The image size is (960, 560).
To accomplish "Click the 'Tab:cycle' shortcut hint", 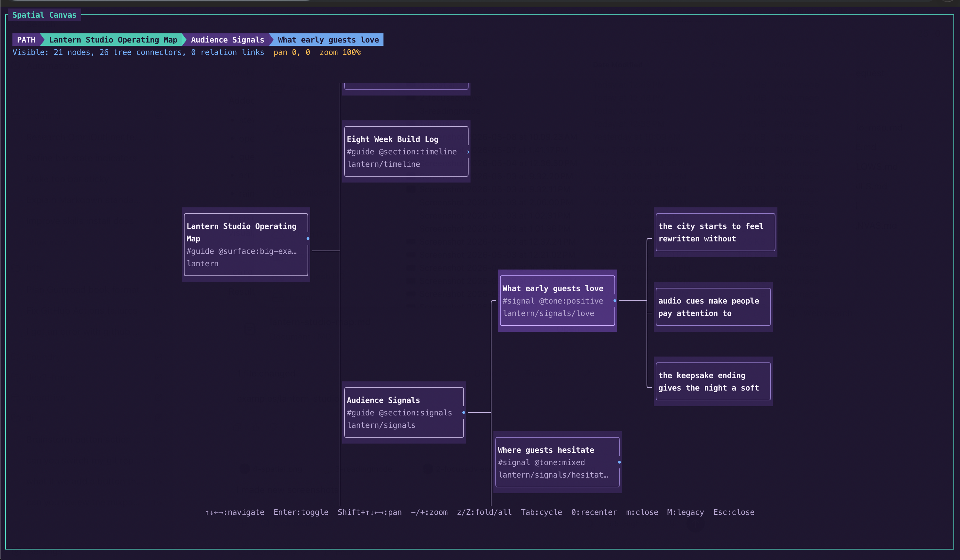I will point(541,512).
